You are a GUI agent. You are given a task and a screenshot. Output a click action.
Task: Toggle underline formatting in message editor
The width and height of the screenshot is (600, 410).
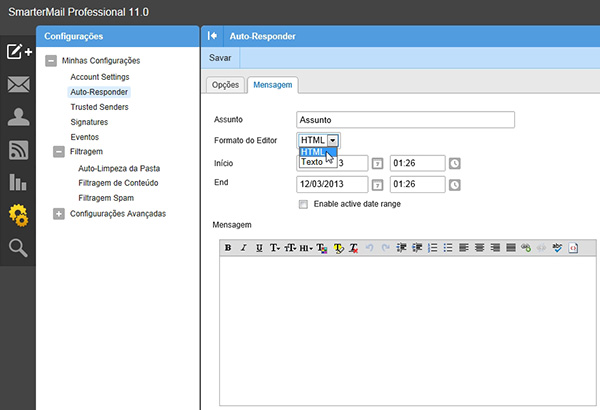click(x=259, y=248)
